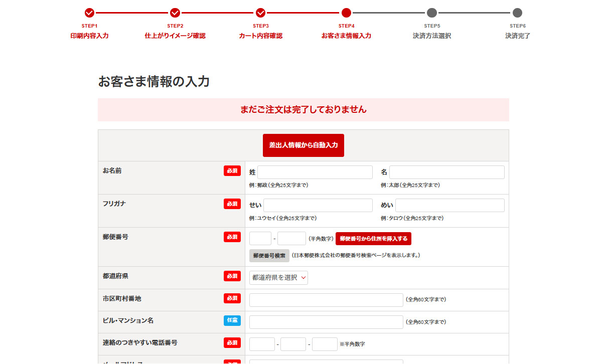Click the STEP1 checkmark circle icon
This screenshot has width=602, height=364.
pos(89,13)
